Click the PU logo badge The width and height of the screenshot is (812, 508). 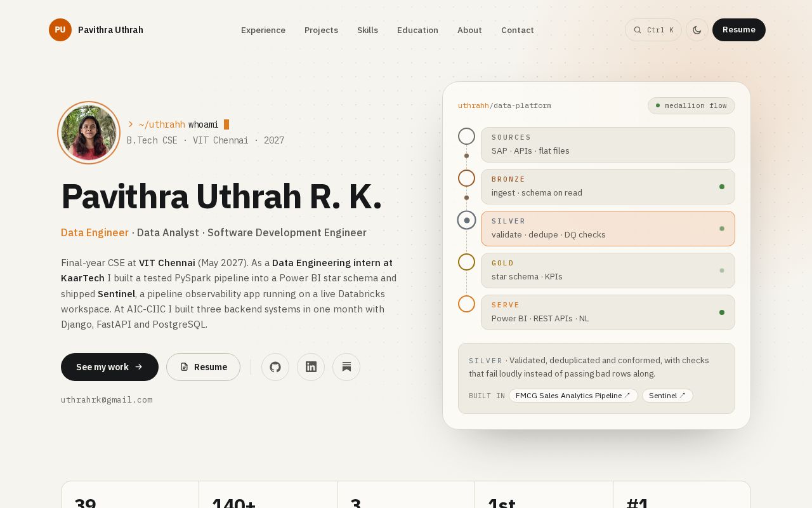[x=60, y=30]
